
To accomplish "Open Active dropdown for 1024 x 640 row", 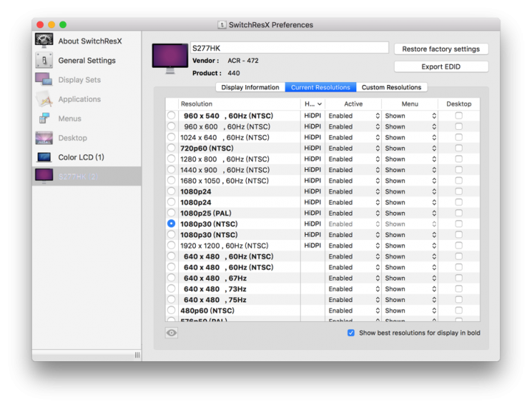I will click(x=353, y=137).
